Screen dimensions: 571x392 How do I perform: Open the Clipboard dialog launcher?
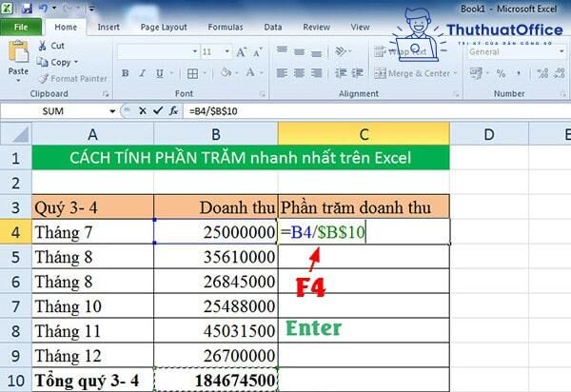pos(106,94)
